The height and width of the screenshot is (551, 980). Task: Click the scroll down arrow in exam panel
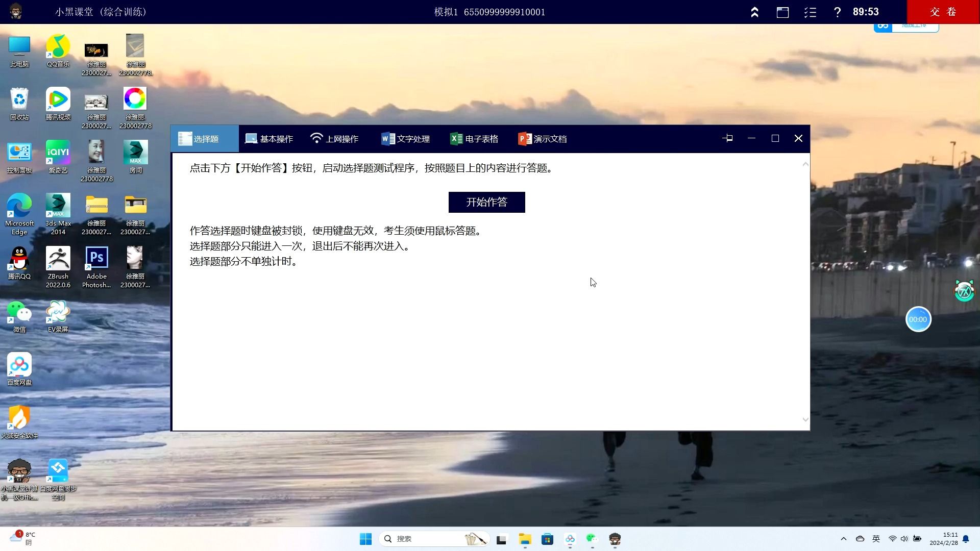805,419
